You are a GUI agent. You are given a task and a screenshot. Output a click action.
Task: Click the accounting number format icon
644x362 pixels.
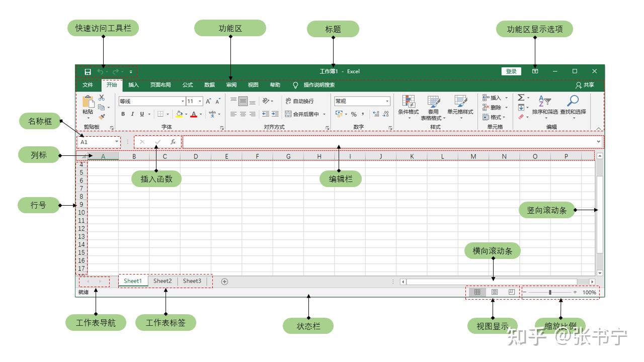pyautogui.click(x=339, y=114)
